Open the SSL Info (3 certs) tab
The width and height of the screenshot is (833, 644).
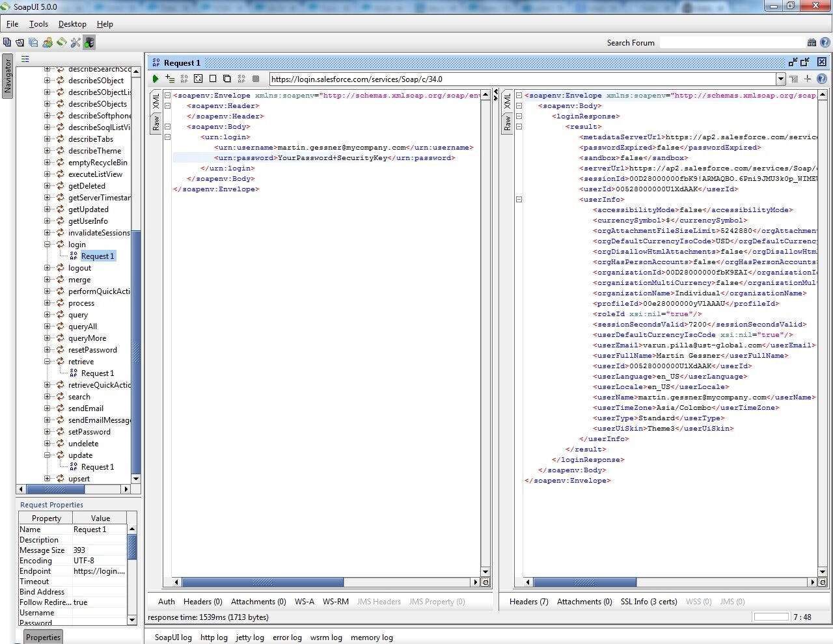648,602
